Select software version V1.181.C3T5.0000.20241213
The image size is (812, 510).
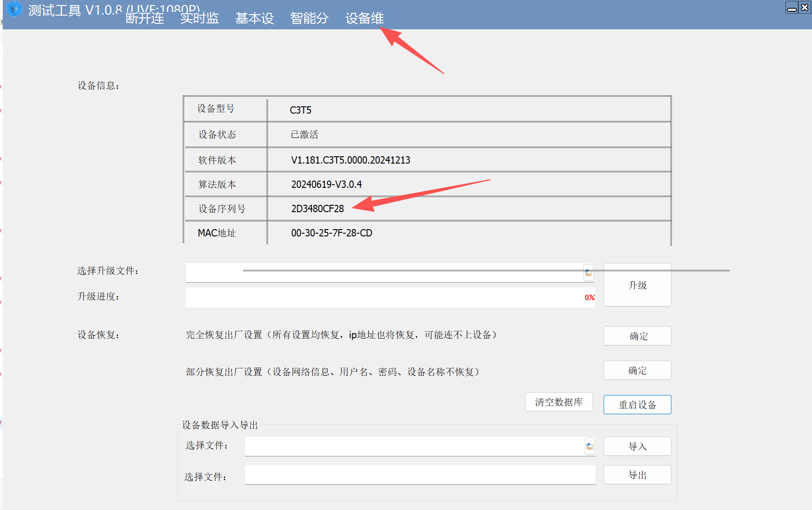tap(351, 160)
